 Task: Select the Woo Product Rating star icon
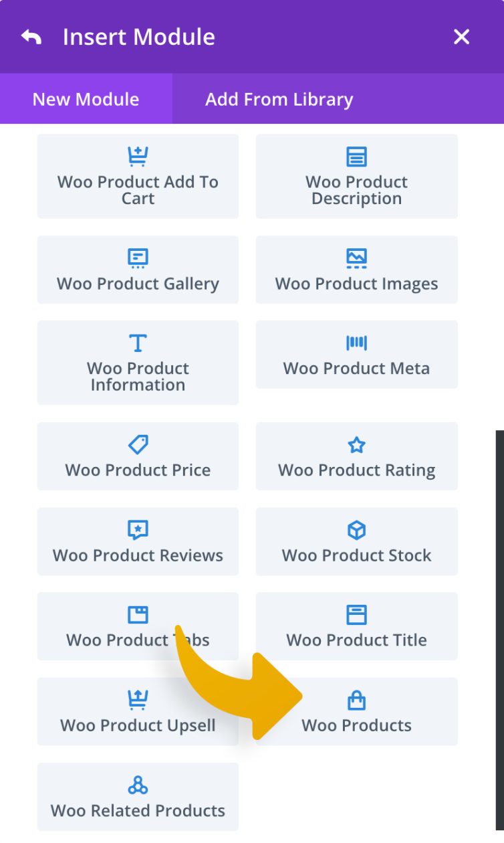356,444
